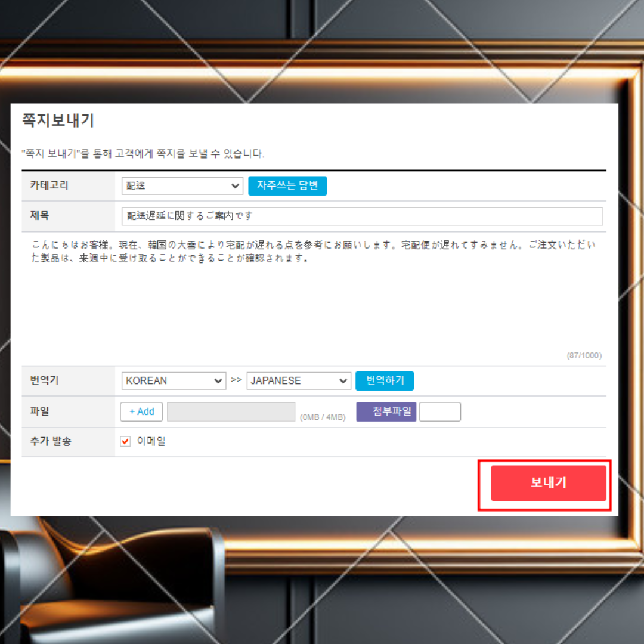The width and height of the screenshot is (644, 644).
Task: Open the KOREAN source language dropdown
Action: coord(174,380)
